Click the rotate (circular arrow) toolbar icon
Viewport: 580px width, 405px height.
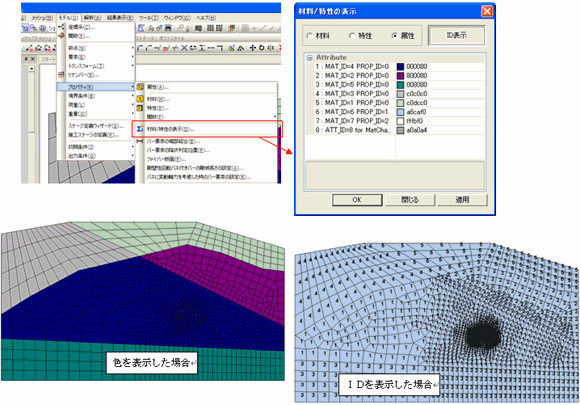(x=262, y=48)
